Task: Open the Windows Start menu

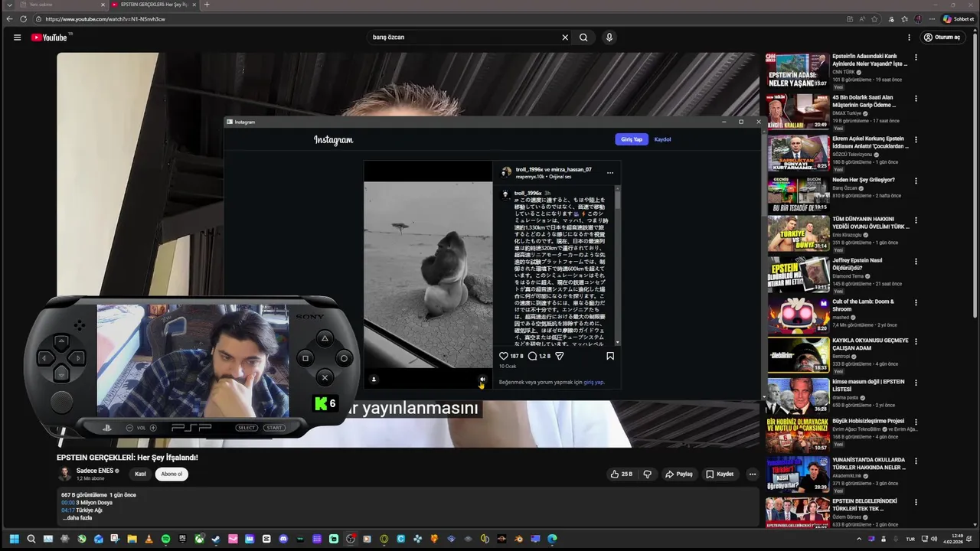Action: click(14, 539)
